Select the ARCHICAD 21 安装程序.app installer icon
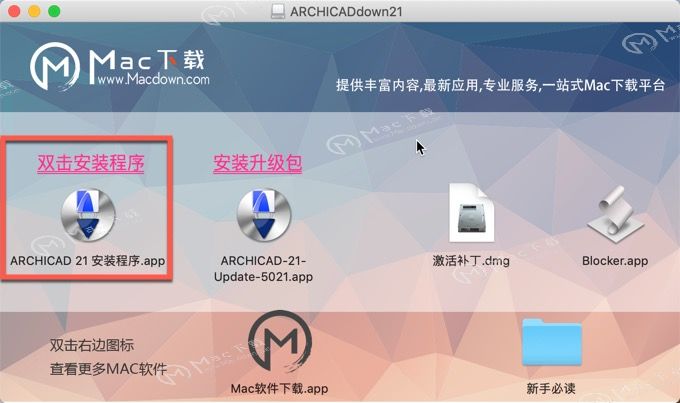Viewport: 680px width, 403px height. pos(88,215)
